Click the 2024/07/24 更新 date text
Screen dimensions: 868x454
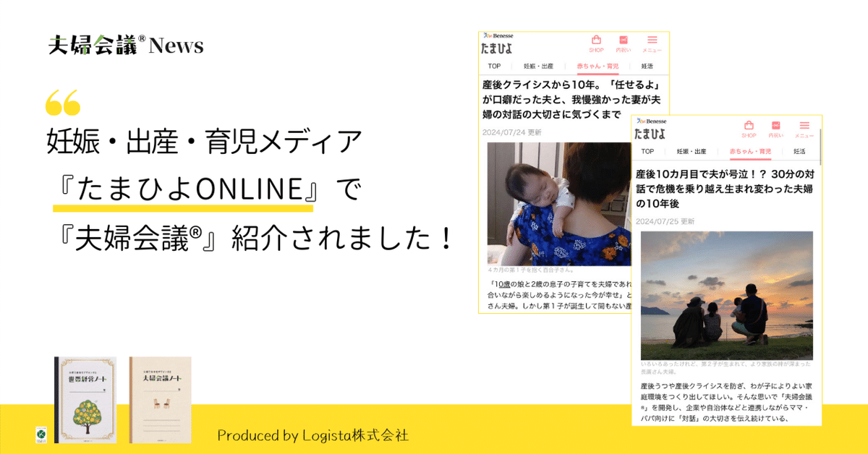(511, 132)
